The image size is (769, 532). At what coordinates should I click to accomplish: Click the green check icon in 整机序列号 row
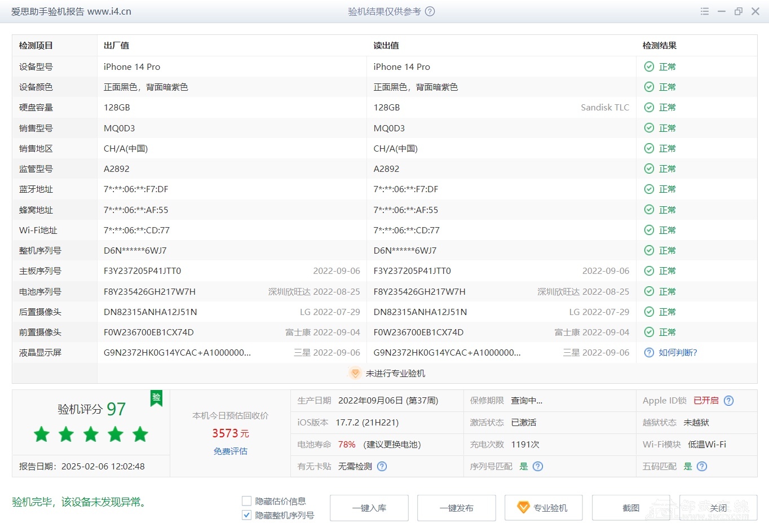tap(649, 250)
